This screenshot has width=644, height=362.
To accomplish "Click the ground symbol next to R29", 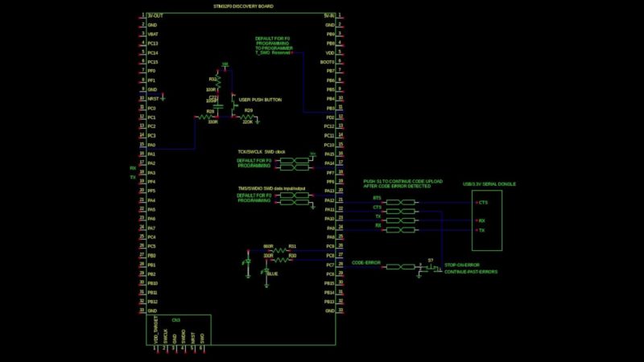I will pyautogui.click(x=258, y=121).
